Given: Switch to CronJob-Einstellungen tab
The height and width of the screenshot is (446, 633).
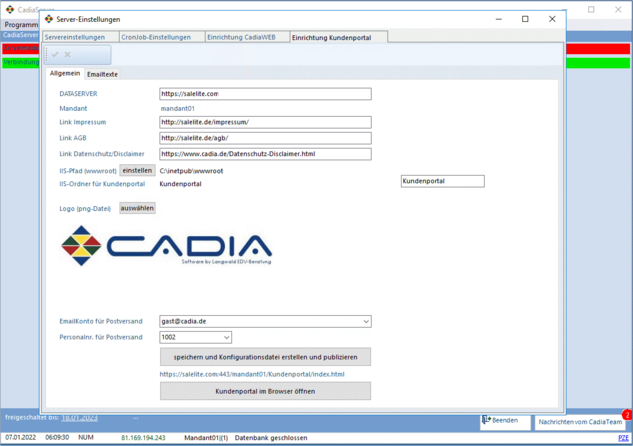Looking at the screenshot, I should 162,37.
